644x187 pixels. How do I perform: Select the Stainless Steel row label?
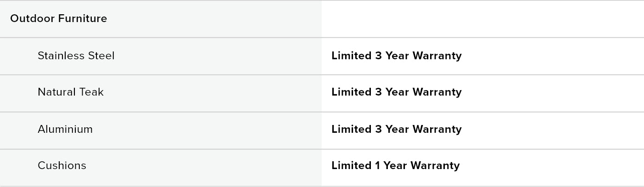pos(76,56)
